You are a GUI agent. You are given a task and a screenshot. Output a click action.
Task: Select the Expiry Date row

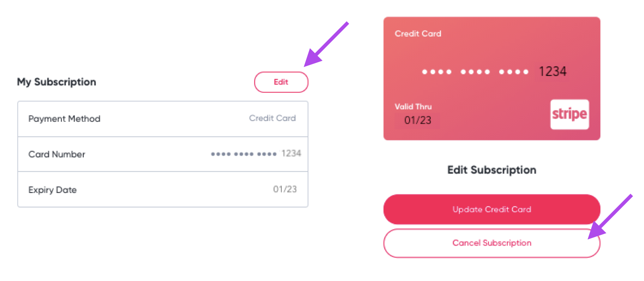pyautogui.click(x=163, y=189)
